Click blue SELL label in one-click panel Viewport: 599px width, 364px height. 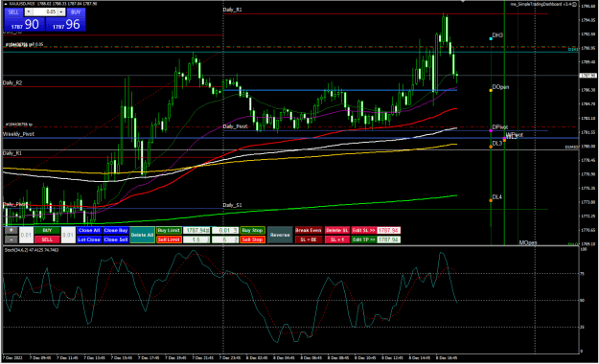tap(13, 12)
